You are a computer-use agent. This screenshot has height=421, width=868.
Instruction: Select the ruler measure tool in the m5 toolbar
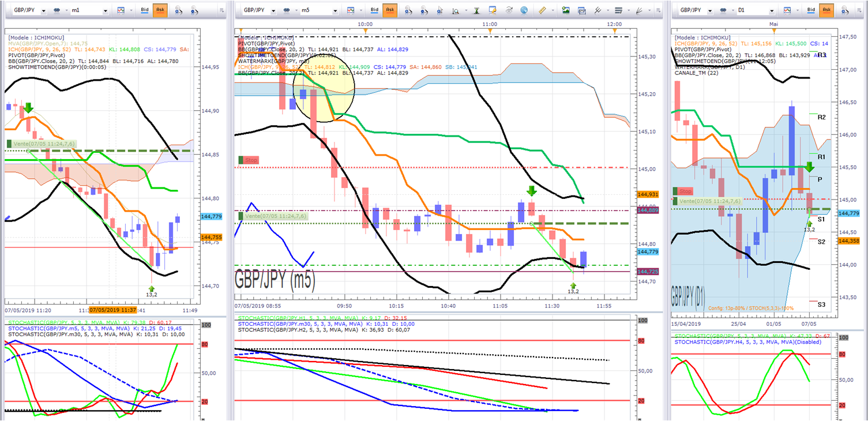[543, 10]
